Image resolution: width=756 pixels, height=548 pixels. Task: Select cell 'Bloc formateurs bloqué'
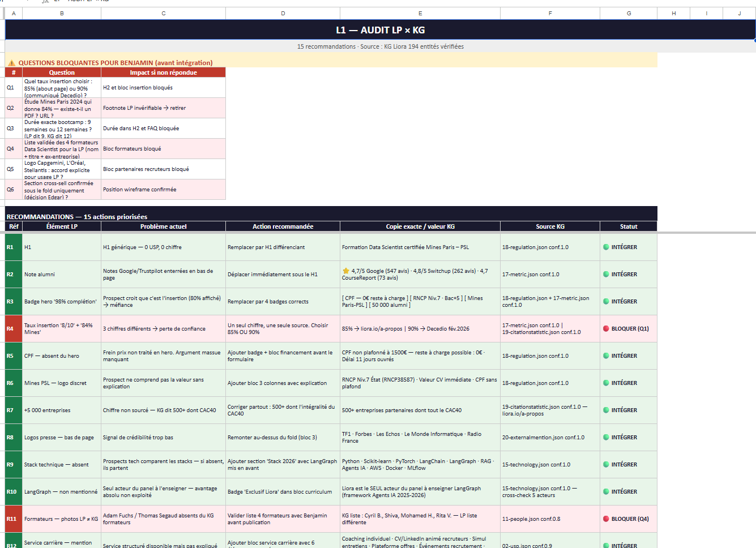pyautogui.click(x=163, y=149)
